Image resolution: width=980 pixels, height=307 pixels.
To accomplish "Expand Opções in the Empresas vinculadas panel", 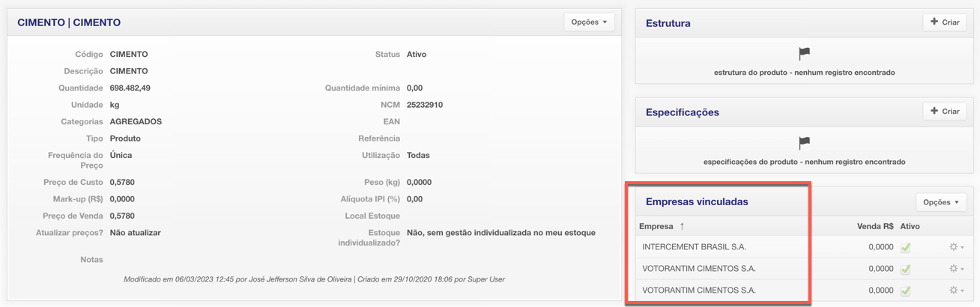I will click(941, 202).
